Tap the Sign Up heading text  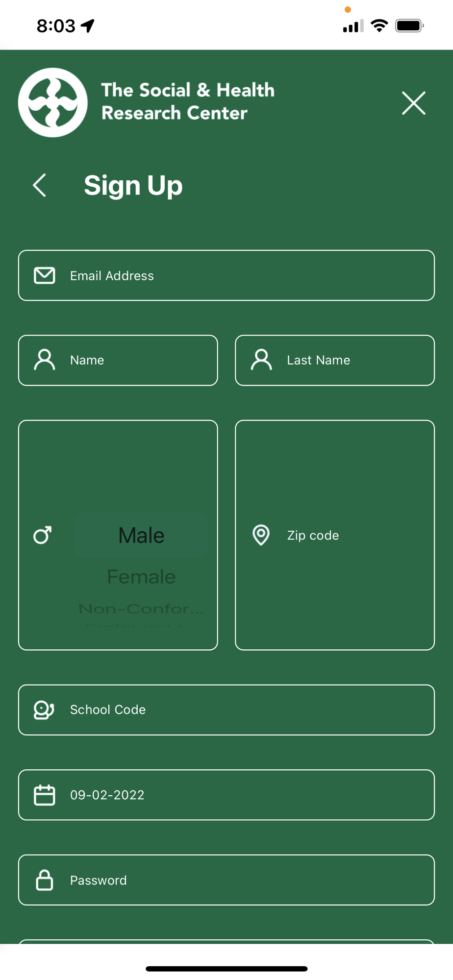click(x=133, y=186)
